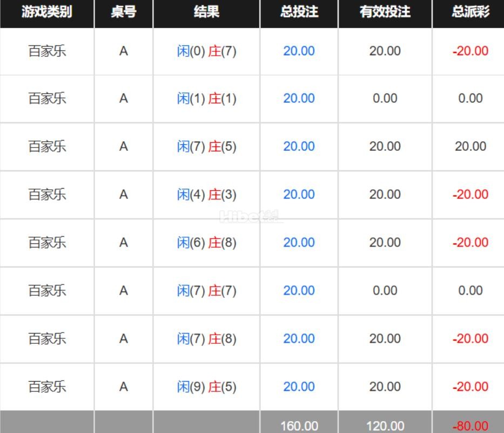504x433 pixels.
Task: Open blue 20.00 total bet for 闲(7) 庄(7)
Action: click(x=299, y=291)
